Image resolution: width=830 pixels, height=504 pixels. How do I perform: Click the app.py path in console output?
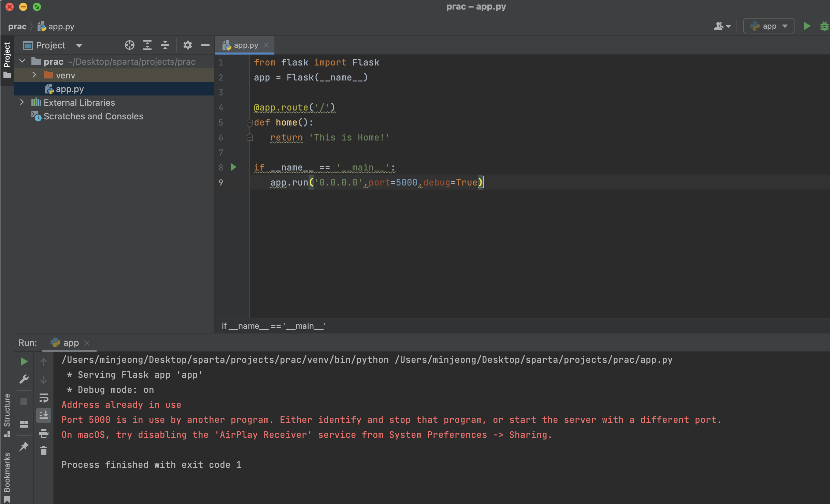point(534,360)
